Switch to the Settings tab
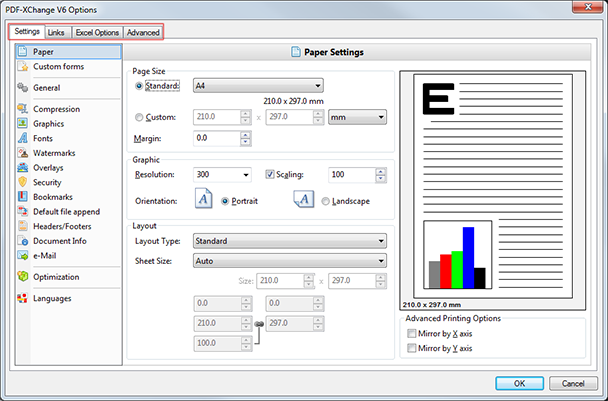Viewport: 608px width, 401px height. 27,32
